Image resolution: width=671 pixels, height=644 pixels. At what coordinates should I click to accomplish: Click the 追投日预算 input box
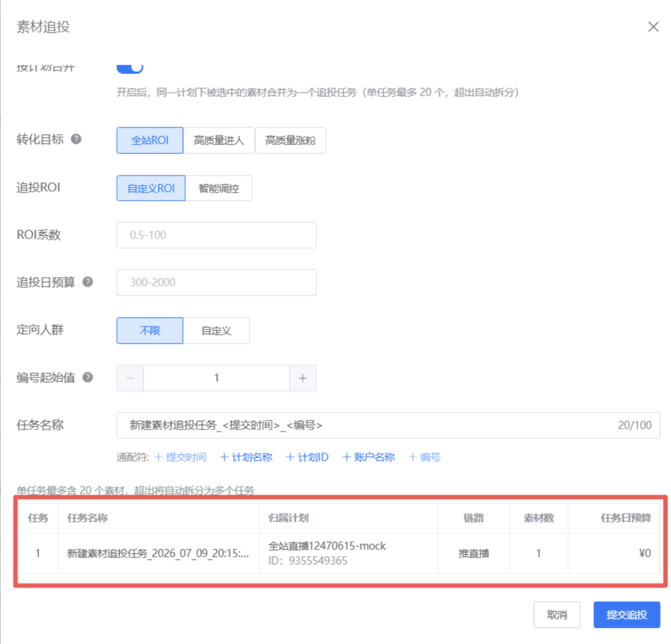pyautogui.click(x=216, y=282)
